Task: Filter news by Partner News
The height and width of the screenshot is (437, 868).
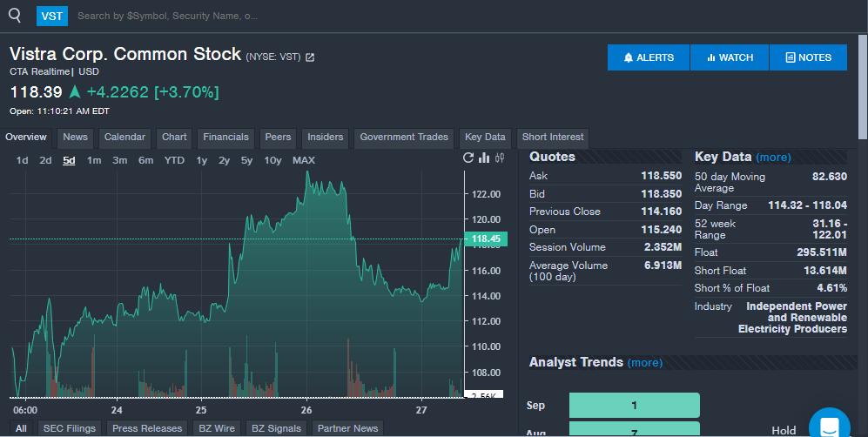Action: coord(347,428)
